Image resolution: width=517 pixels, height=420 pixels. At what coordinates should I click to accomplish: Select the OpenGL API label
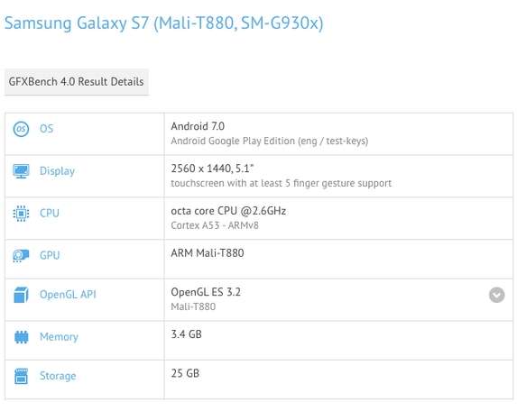tap(68, 294)
